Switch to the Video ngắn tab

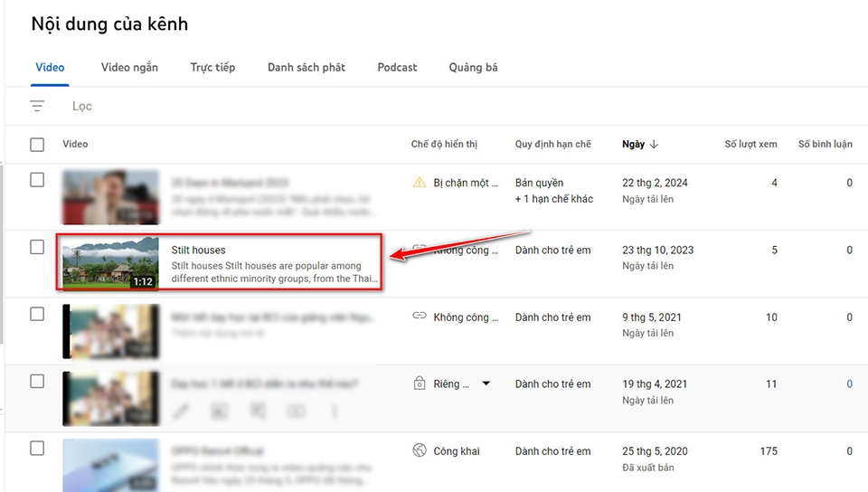click(x=129, y=68)
